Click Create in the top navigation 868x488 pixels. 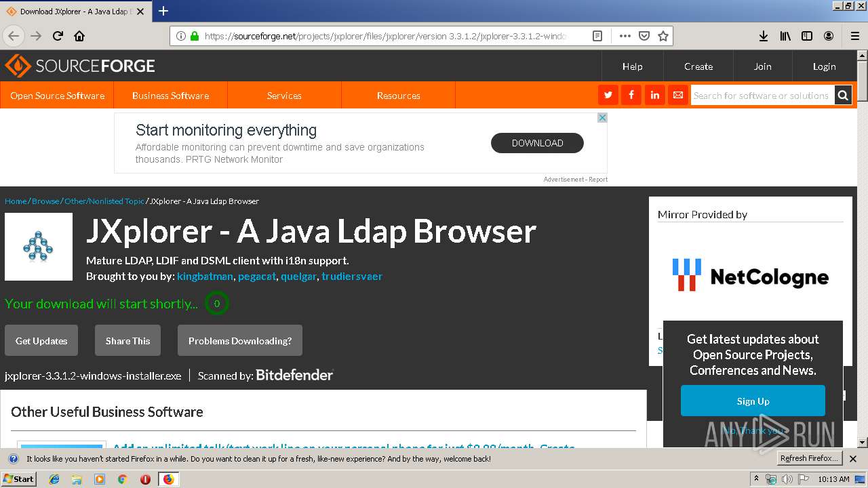point(698,66)
